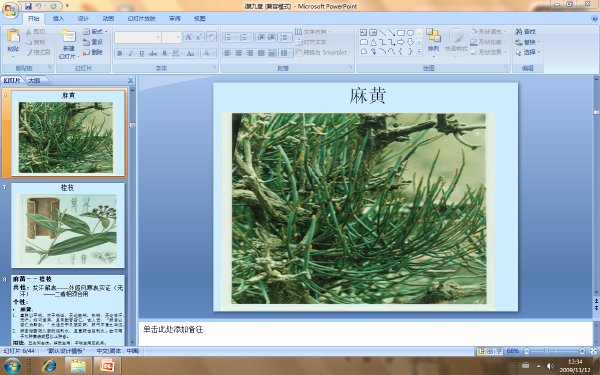The image size is (600, 375).
Task: Toggle Underline formatting
Action: pyautogui.click(x=142, y=54)
